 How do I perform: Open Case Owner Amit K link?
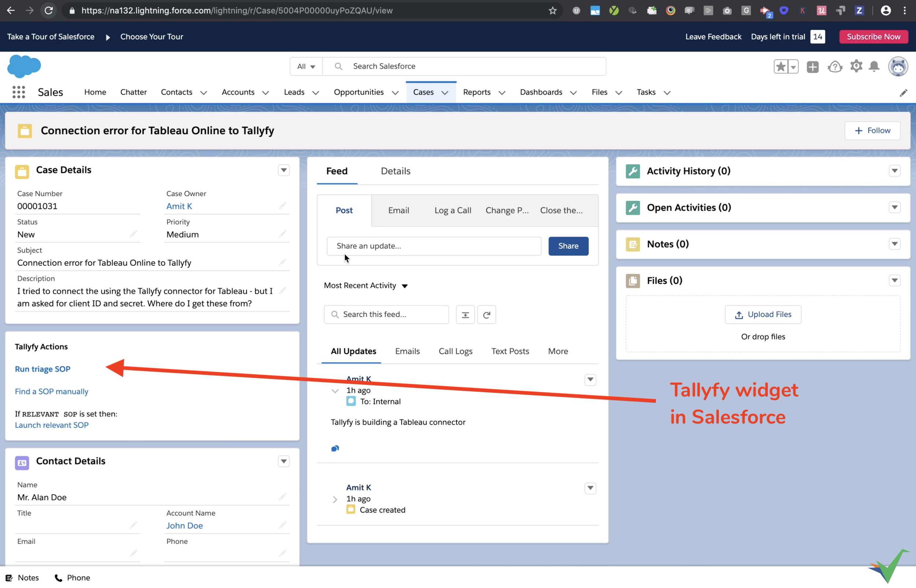pos(179,206)
